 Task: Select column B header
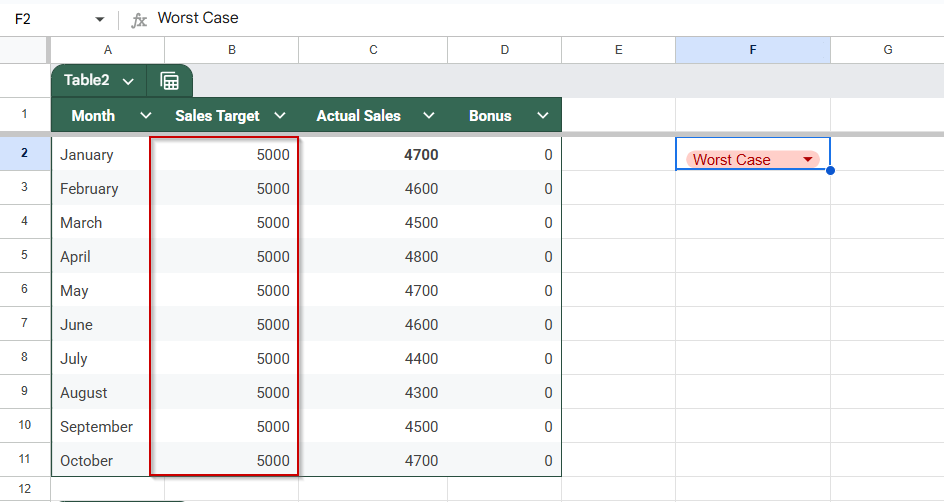tap(232, 50)
